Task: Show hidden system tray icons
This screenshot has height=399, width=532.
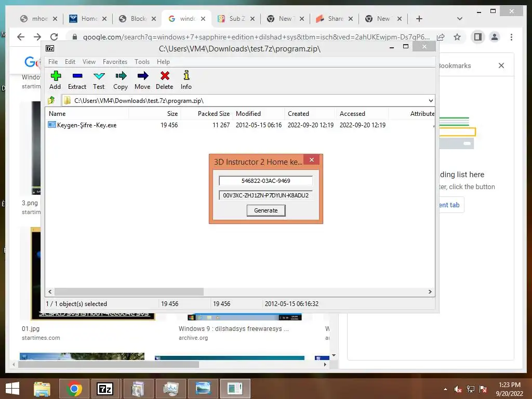Action: coord(445,389)
